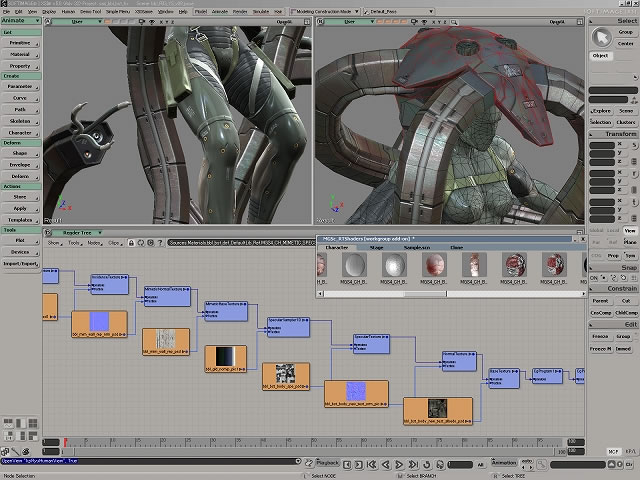The height and width of the screenshot is (480, 640).
Task: Toggle the Snap ON button
Action: pos(592,277)
